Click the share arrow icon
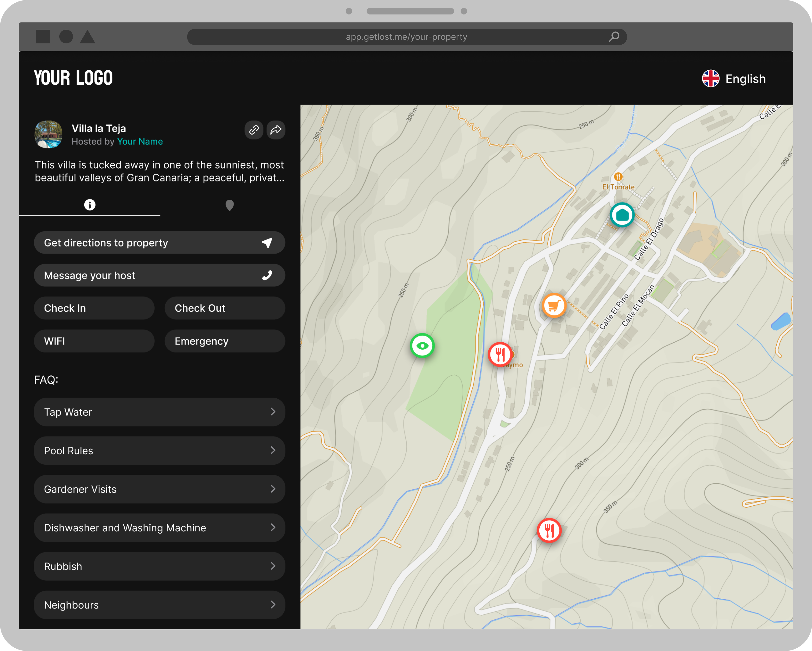Image resolution: width=812 pixels, height=651 pixels. point(276,130)
